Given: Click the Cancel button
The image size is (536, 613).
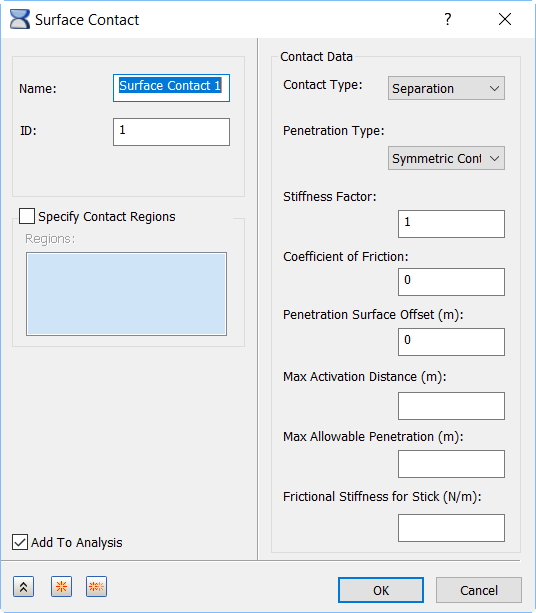Looking at the screenshot, I should [x=479, y=590].
